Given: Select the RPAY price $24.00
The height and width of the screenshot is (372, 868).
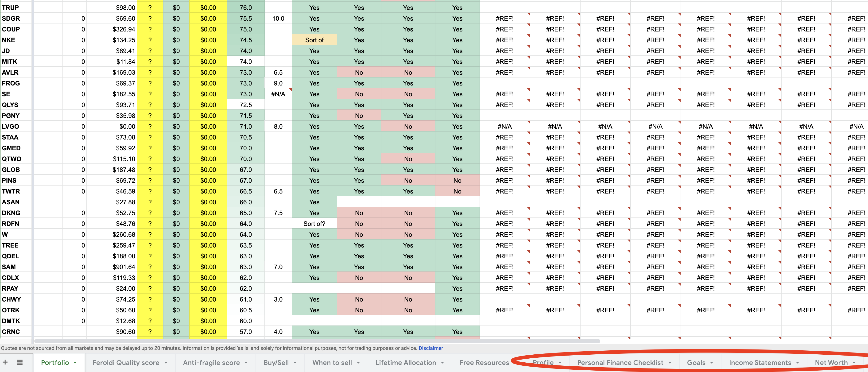Looking at the screenshot, I should tap(112, 288).
